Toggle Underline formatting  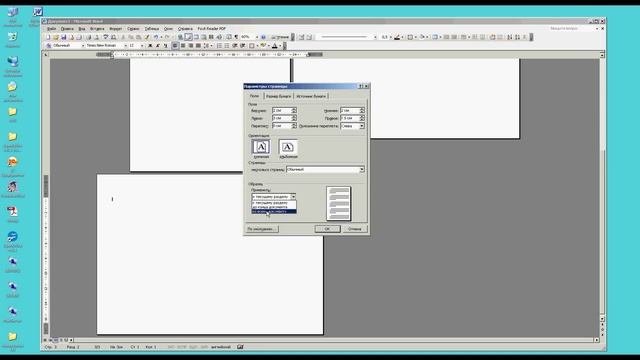pos(165,46)
